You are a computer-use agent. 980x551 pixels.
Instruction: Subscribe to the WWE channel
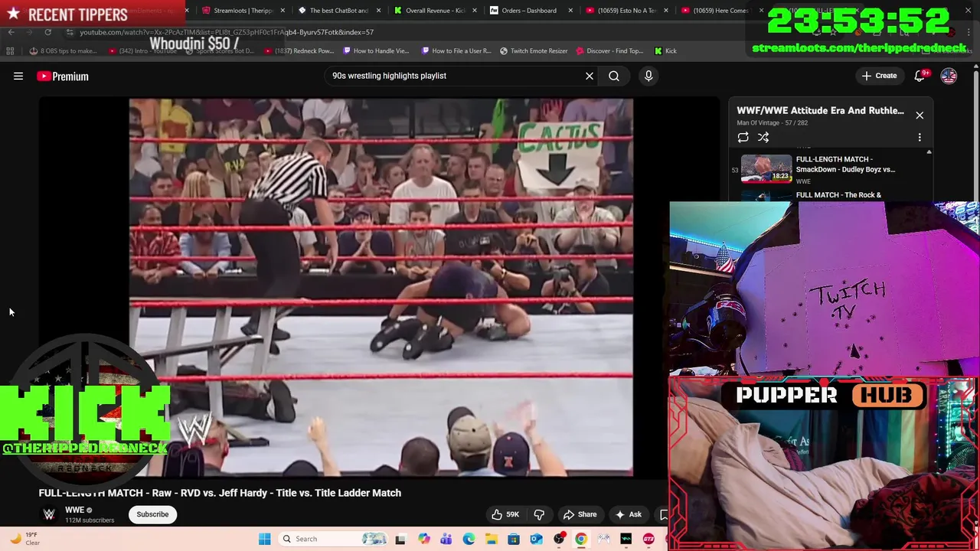(x=152, y=514)
